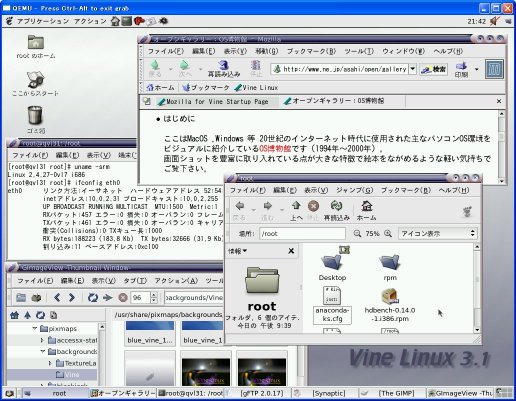Image resolution: width=516 pixels, height=401 pixels.
Task: Open Mozilla back history dropdown arrow
Action: click(170, 69)
